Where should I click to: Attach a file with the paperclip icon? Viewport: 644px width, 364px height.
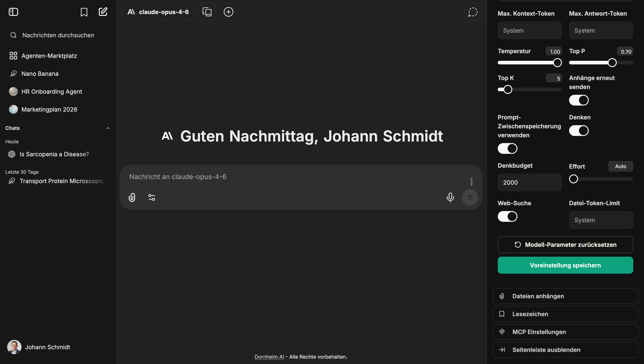pyautogui.click(x=132, y=197)
